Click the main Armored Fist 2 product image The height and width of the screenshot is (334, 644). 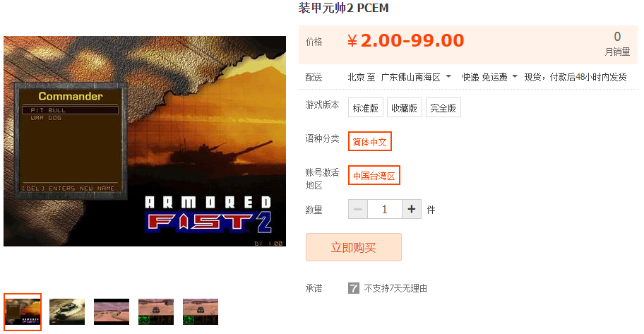(x=145, y=141)
